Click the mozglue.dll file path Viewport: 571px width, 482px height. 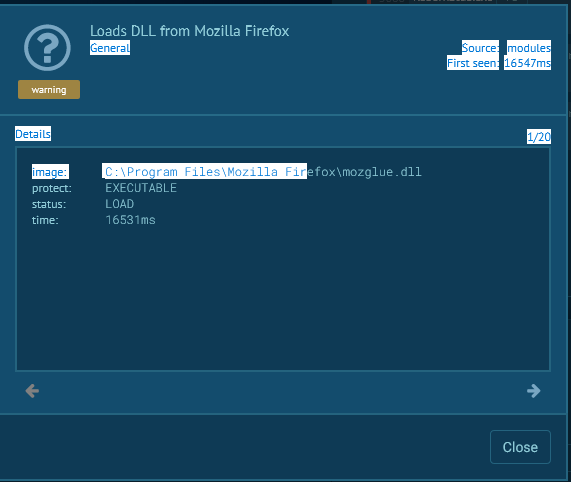click(263, 171)
